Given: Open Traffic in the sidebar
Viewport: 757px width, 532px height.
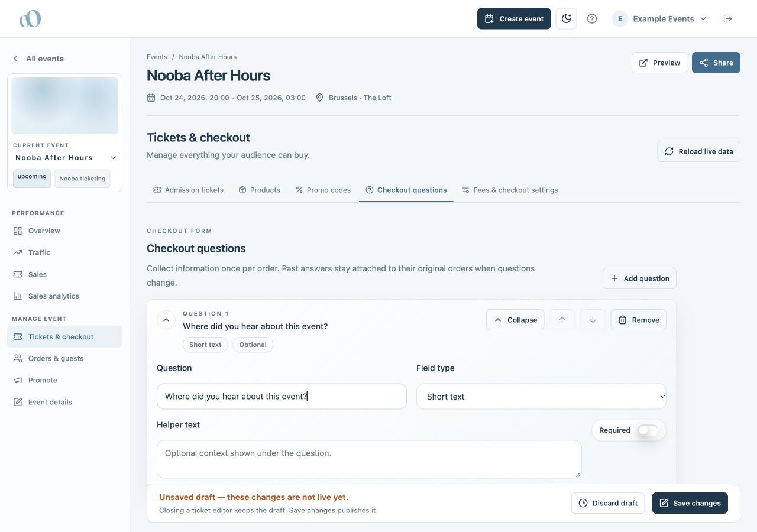Looking at the screenshot, I should pos(64,252).
